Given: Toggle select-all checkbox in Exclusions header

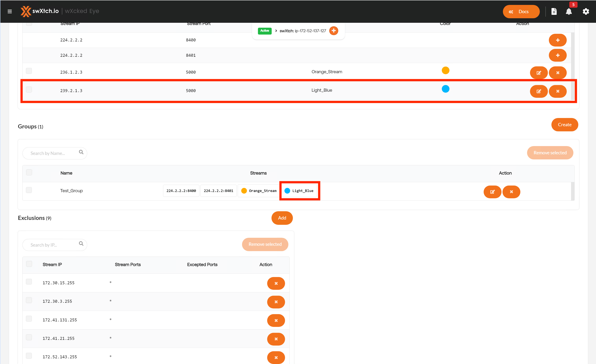Looking at the screenshot, I should point(29,264).
